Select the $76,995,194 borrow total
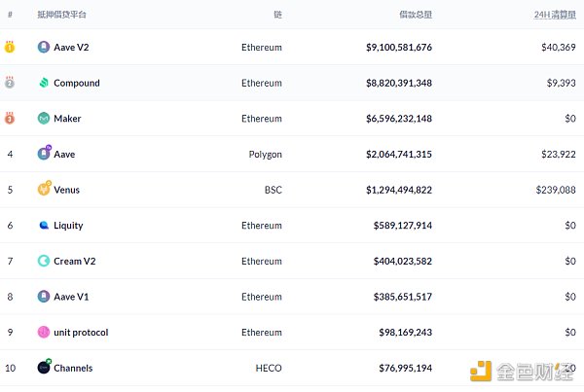This screenshot has width=584, height=392. click(x=406, y=369)
